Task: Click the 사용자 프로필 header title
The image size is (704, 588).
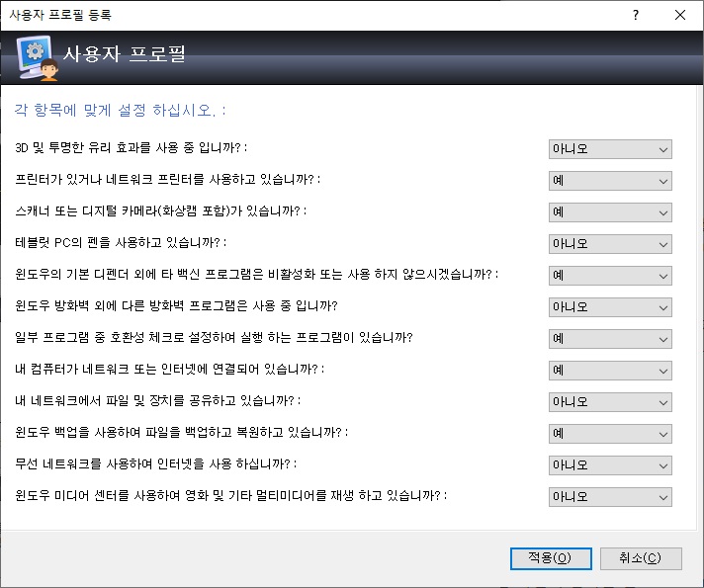Action: click(125, 54)
